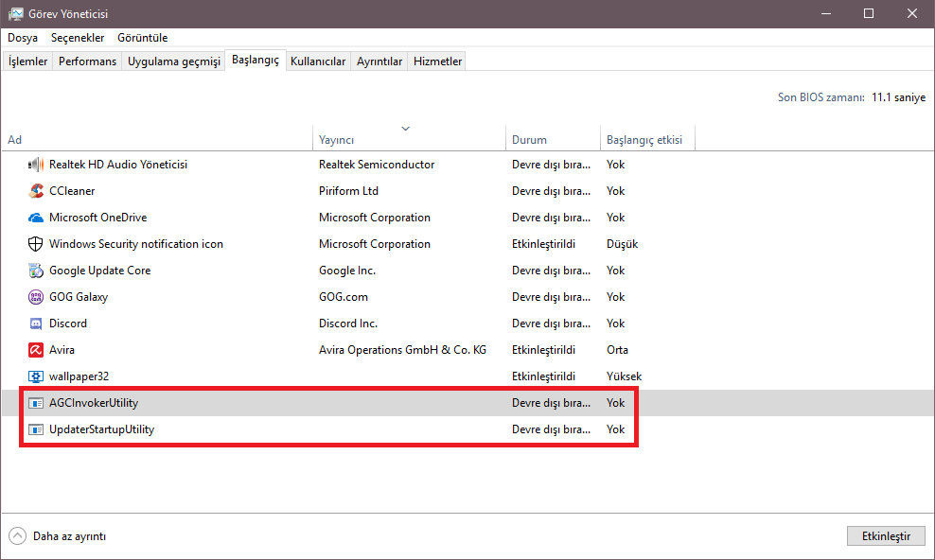Select the CCleaner name entry
The width and height of the screenshot is (935, 560).
pyautogui.click(x=72, y=191)
